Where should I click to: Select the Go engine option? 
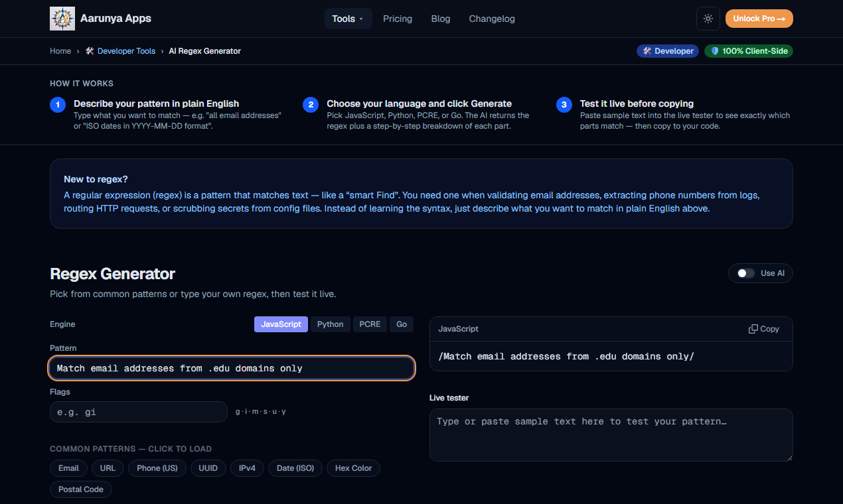[x=402, y=324]
